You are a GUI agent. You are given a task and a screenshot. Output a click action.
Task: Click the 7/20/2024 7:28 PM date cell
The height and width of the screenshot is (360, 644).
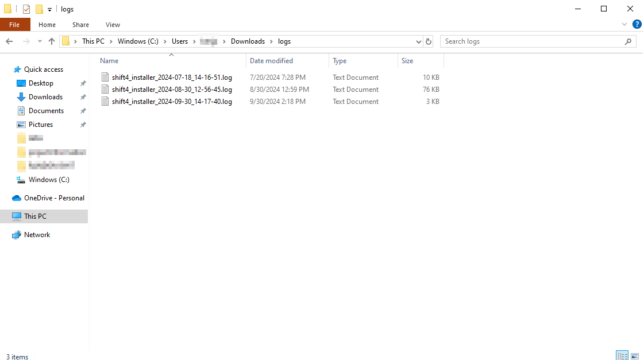coord(277,78)
